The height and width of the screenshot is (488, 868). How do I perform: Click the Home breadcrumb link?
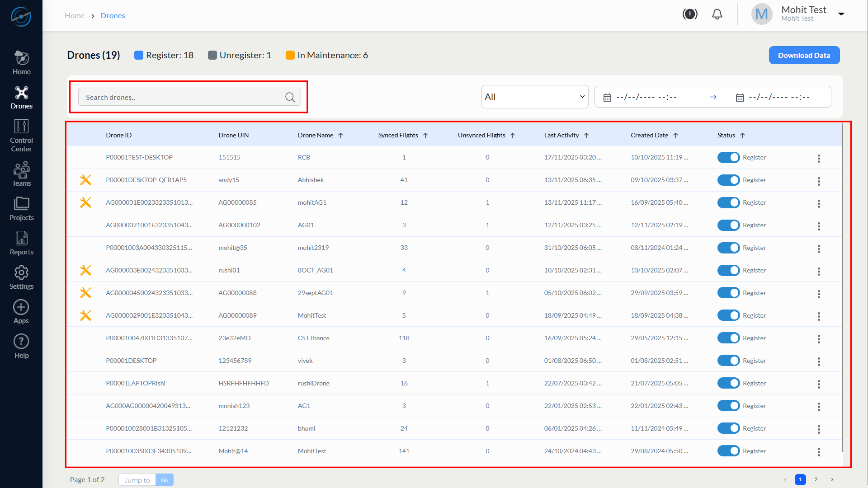[75, 15]
